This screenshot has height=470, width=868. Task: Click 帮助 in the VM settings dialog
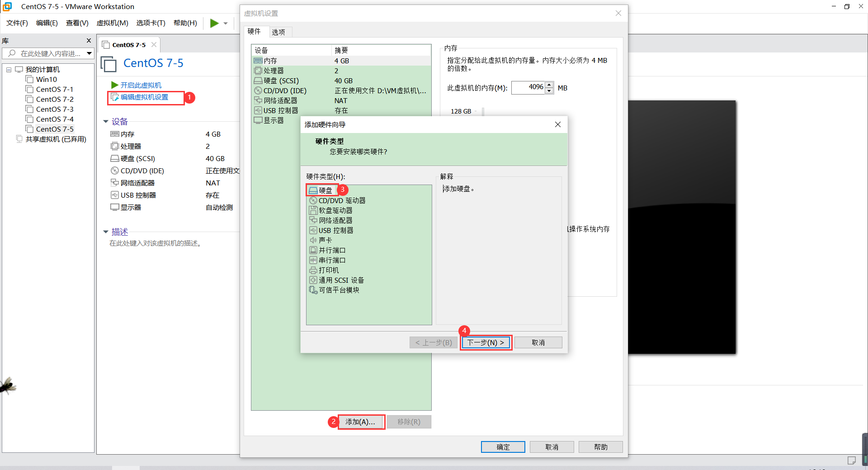601,447
